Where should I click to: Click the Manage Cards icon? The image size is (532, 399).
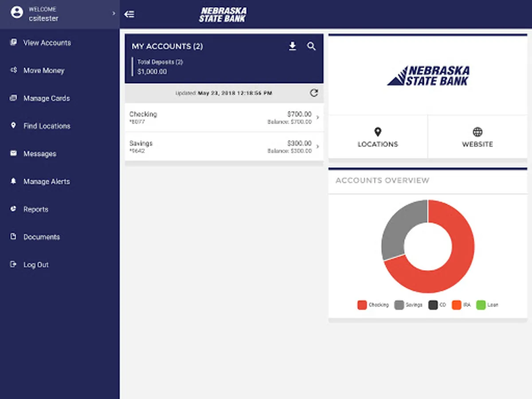(x=14, y=98)
